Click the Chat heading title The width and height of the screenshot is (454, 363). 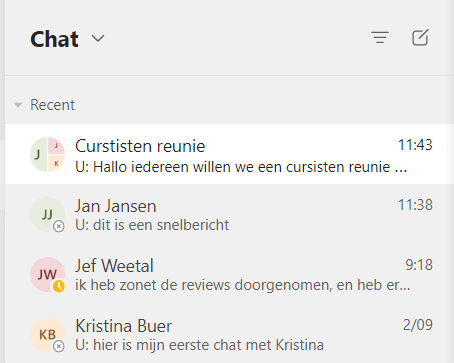(54, 39)
